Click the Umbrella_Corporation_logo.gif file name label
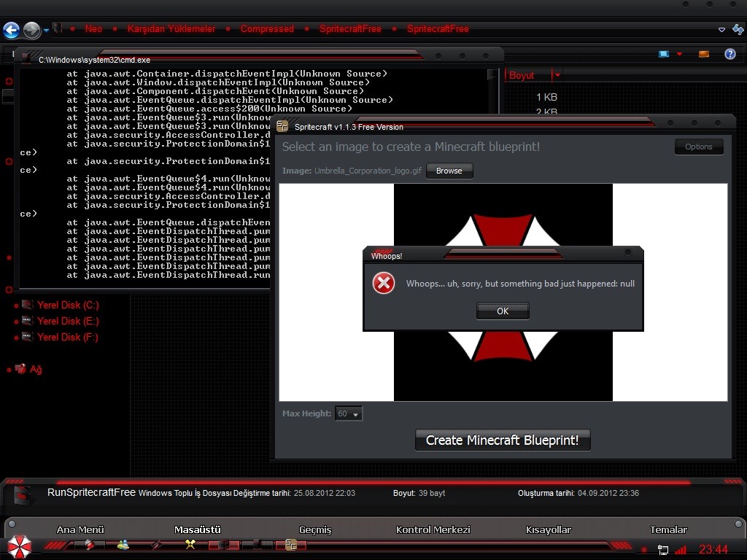The image size is (747, 560). click(x=368, y=171)
